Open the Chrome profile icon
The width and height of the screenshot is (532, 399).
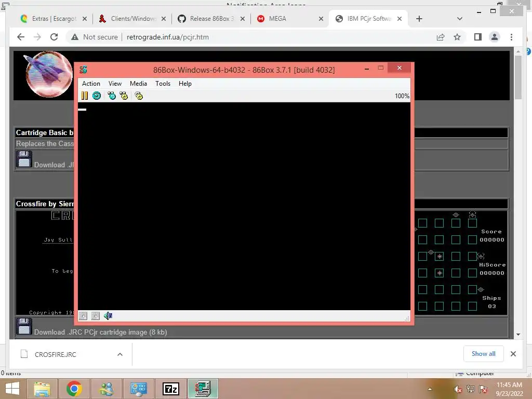(x=495, y=37)
